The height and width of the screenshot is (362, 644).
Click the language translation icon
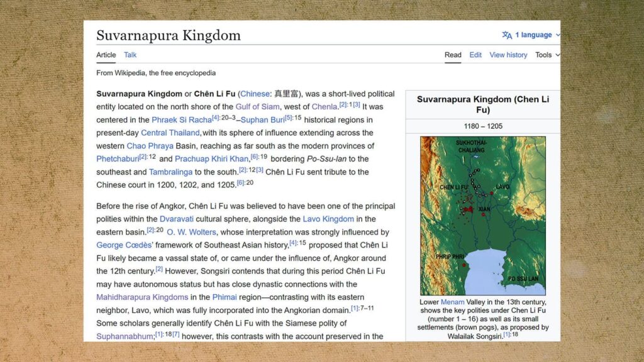(x=507, y=35)
